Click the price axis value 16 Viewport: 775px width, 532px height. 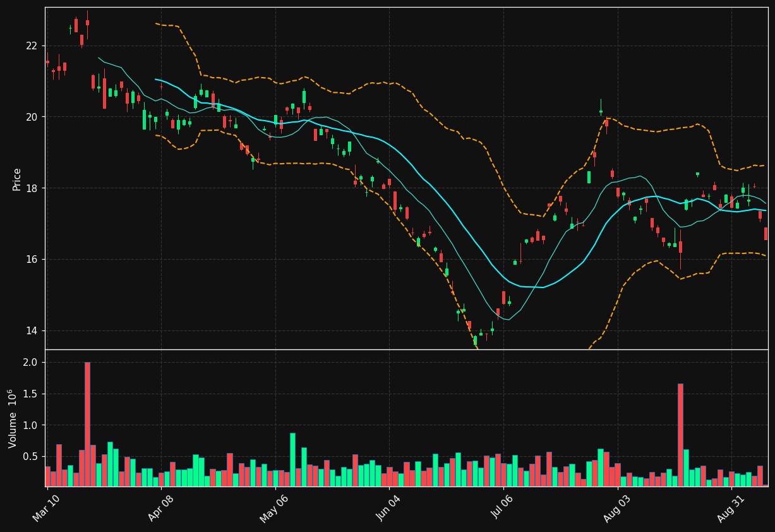[32, 260]
